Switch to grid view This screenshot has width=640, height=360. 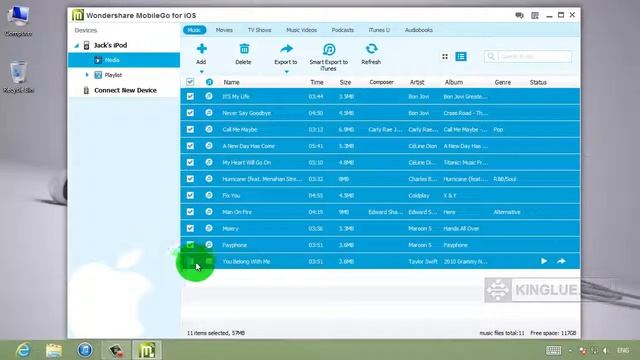(x=445, y=56)
